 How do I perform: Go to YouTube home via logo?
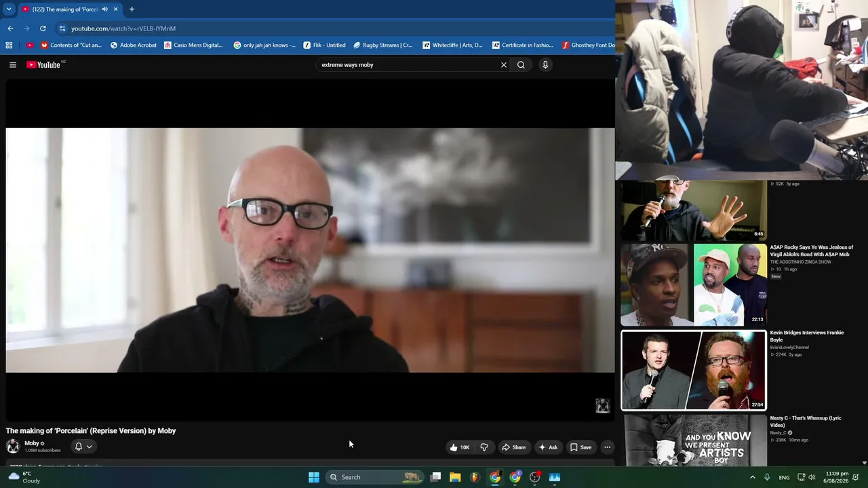pos(43,65)
